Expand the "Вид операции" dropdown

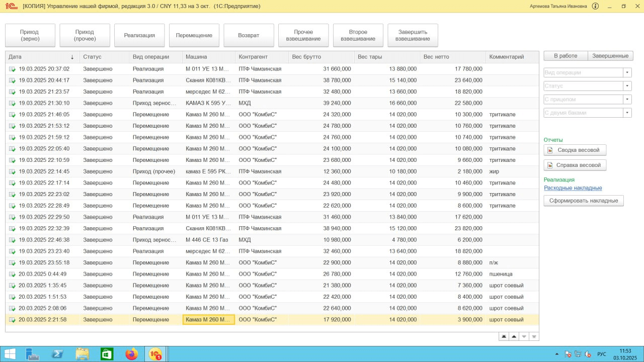627,72
